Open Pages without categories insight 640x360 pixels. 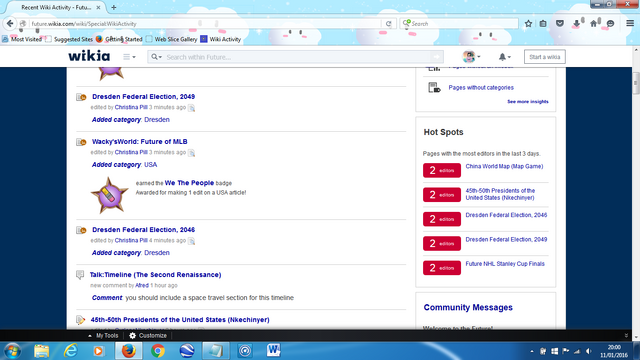[x=481, y=87]
